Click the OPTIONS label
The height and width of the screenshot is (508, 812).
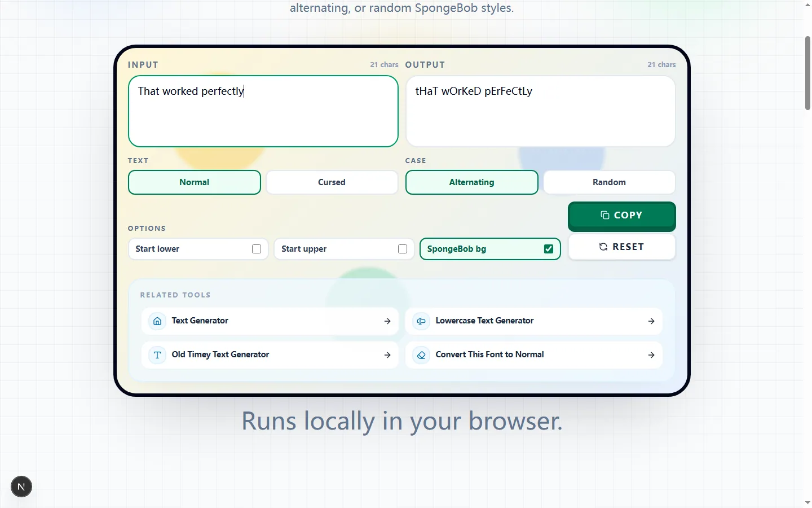point(147,229)
